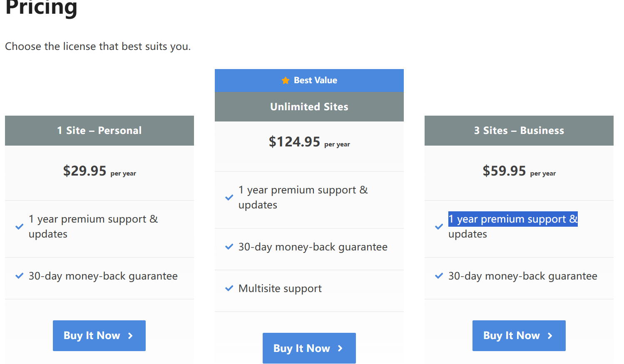Click the $124.95 per year price
This screenshot has height=364, width=624.
(x=309, y=142)
